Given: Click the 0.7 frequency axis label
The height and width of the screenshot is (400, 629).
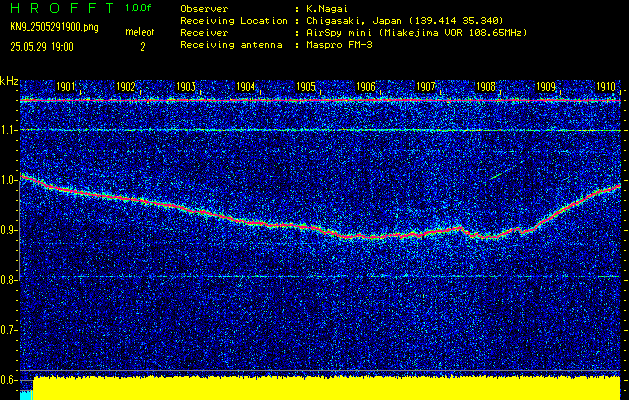Looking at the screenshot, I should pos(8,330).
